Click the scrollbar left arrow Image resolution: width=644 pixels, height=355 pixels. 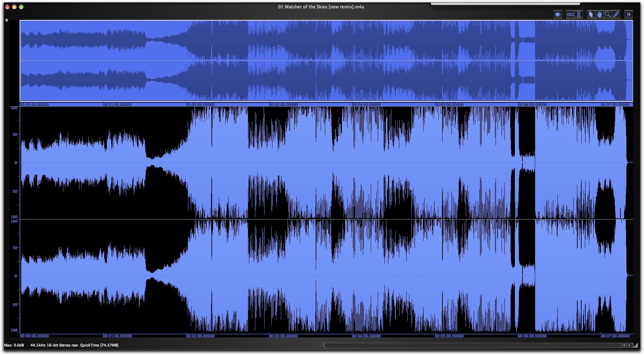[624, 345]
